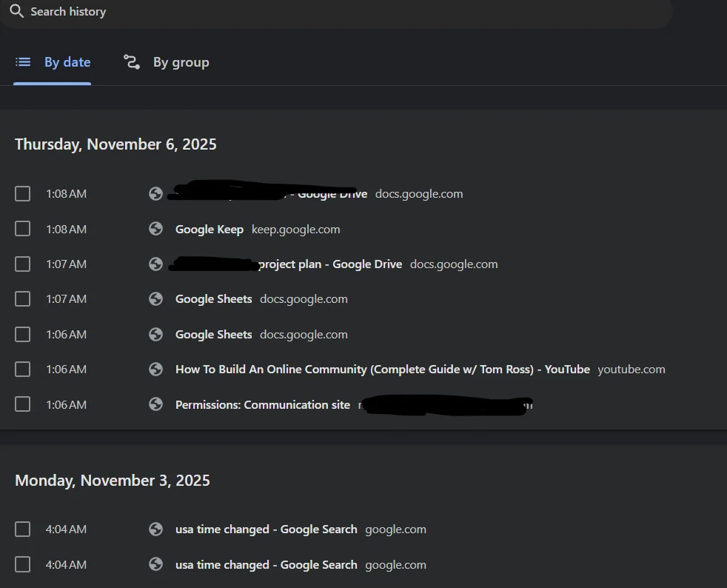Focus the Search history input field

333,12
